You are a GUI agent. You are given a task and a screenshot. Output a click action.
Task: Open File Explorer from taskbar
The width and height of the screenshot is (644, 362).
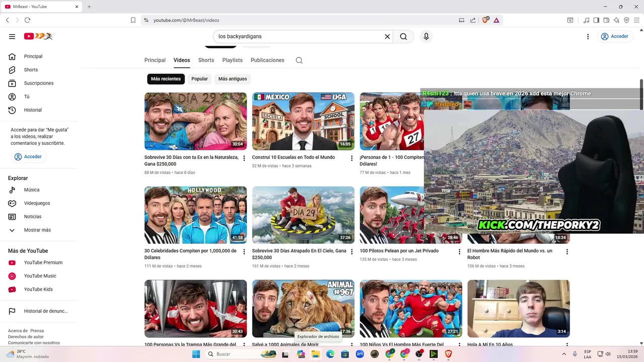click(x=315, y=354)
